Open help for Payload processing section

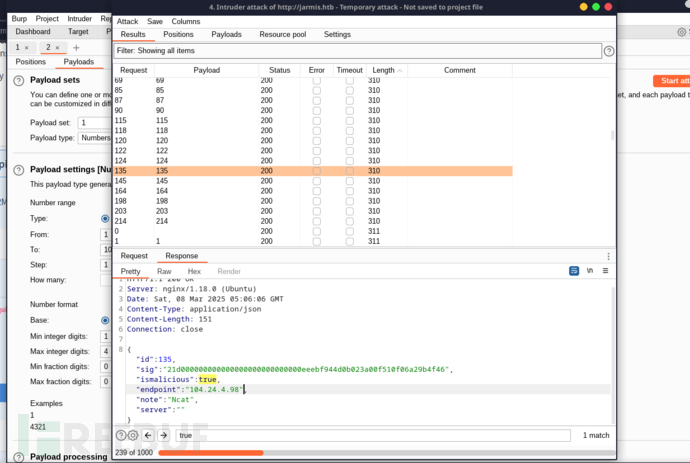(18, 457)
